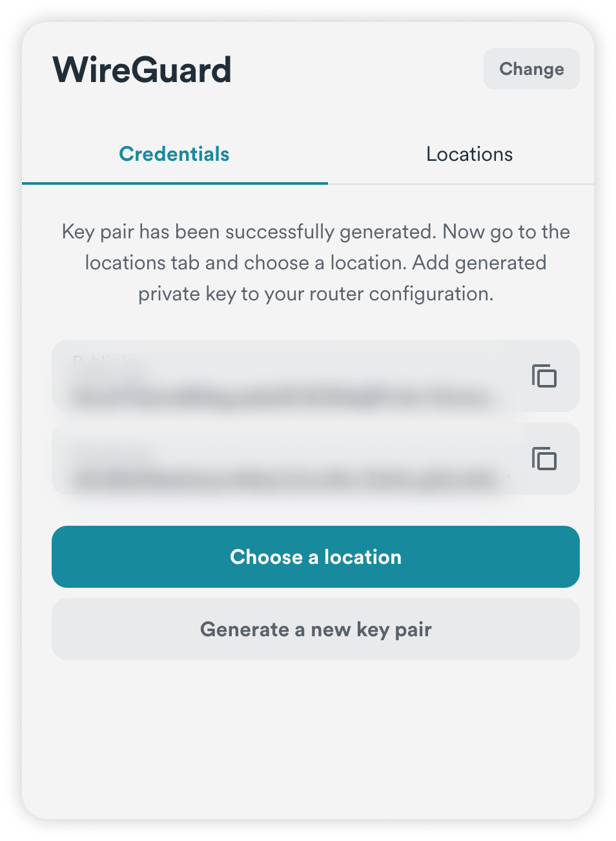616x841 pixels.
Task: Click the blurred private key value
Action: [284, 480]
